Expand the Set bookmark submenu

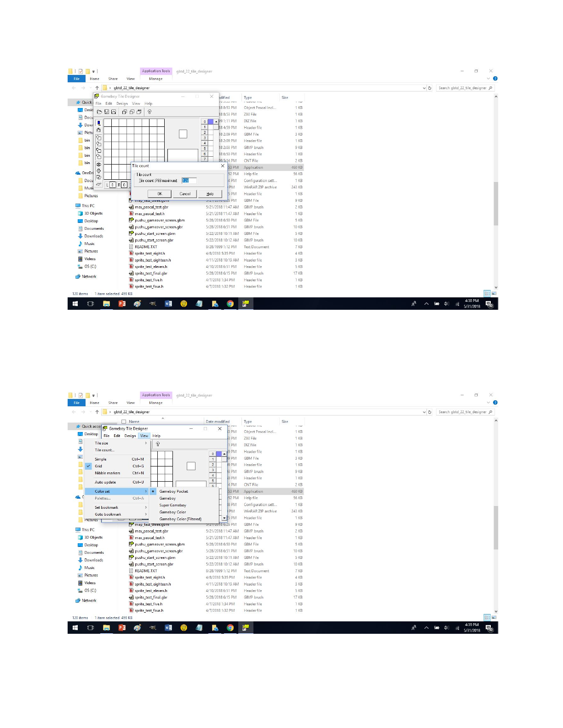(x=116, y=507)
